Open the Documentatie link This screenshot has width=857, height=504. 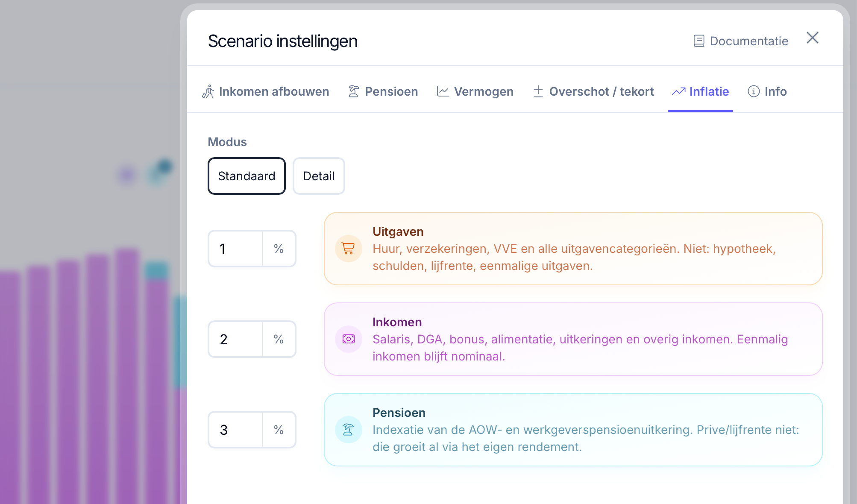[x=740, y=41]
